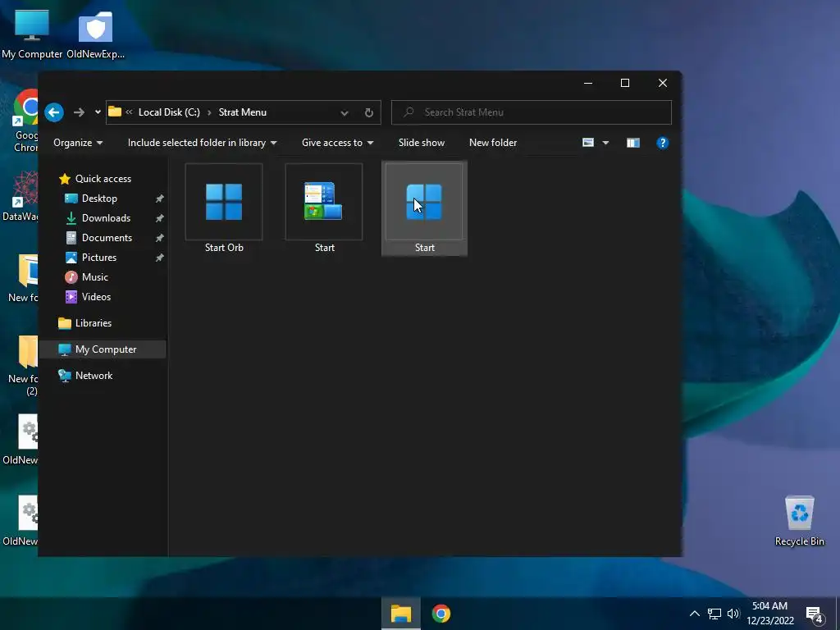This screenshot has width=840, height=630.
Task: Maximize the Strat Menu explorer window
Action: (624, 83)
